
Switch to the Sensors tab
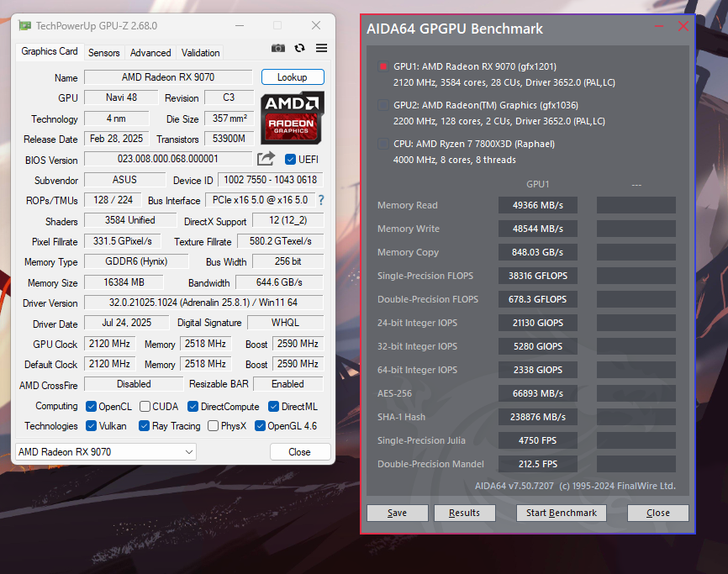point(104,52)
